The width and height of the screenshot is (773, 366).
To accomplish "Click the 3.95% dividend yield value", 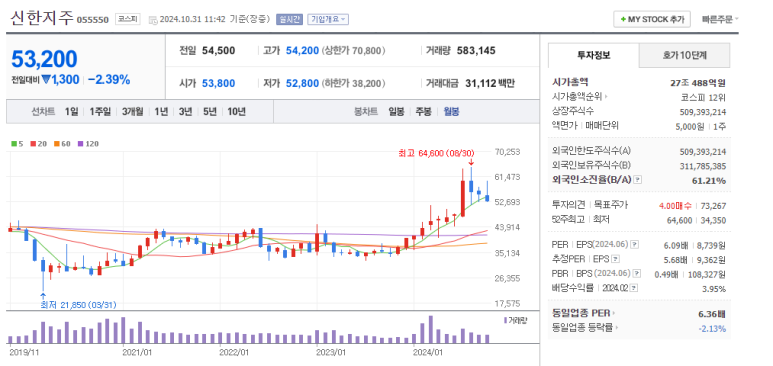I will (714, 288).
